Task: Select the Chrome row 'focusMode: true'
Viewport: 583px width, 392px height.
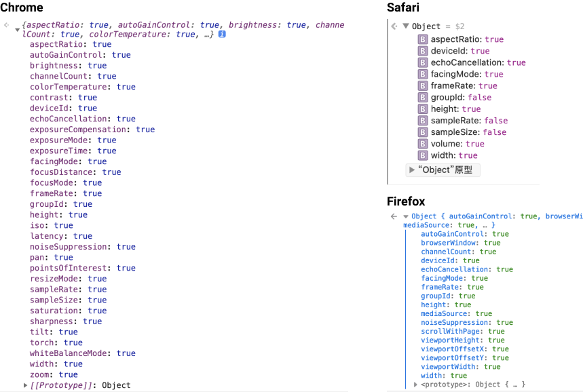Action: (66, 183)
